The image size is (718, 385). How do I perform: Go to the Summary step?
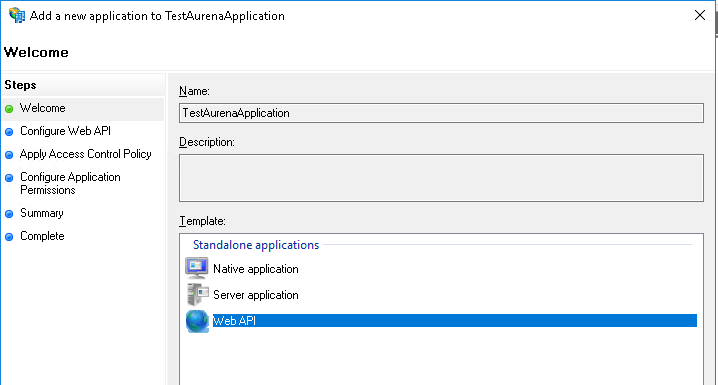[42, 213]
